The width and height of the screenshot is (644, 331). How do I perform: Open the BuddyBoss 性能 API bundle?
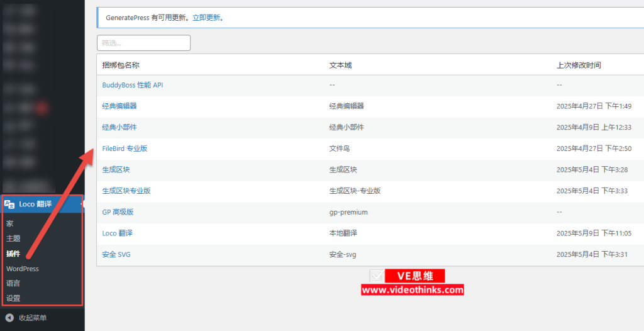[132, 85]
